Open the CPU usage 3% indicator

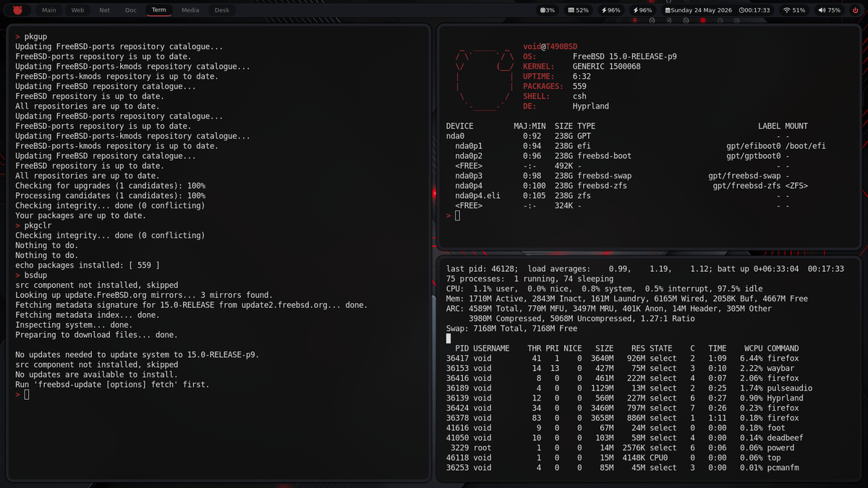click(548, 10)
